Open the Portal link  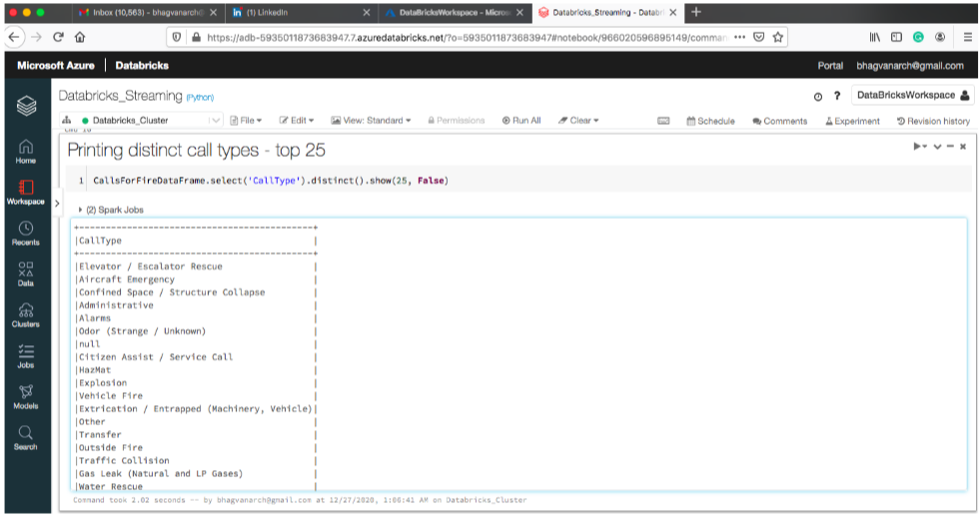830,66
